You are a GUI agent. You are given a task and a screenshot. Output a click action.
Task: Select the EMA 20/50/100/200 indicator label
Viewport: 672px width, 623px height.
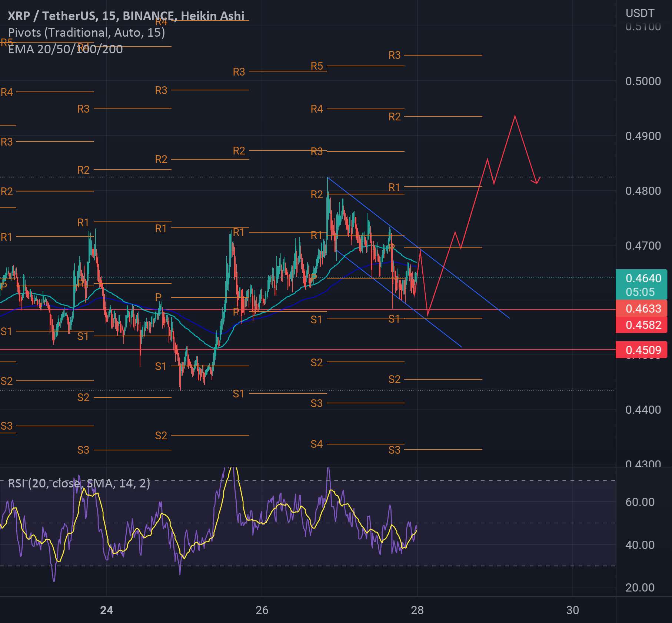pyautogui.click(x=65, y=49)
